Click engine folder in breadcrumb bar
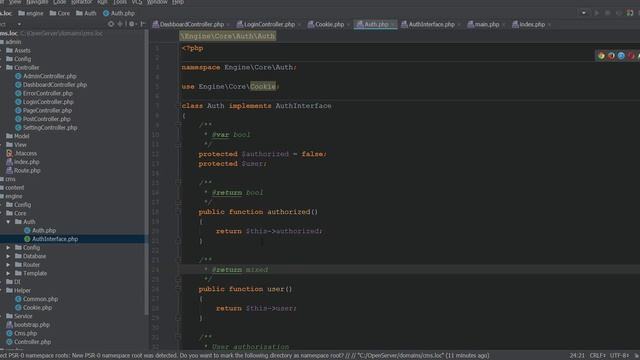 click(31, 13)
